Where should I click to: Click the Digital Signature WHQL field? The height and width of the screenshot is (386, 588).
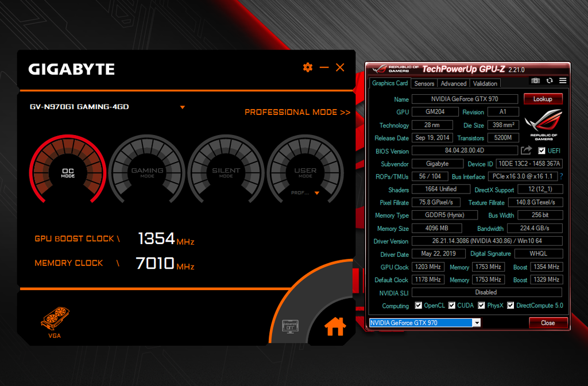(539, 253)
